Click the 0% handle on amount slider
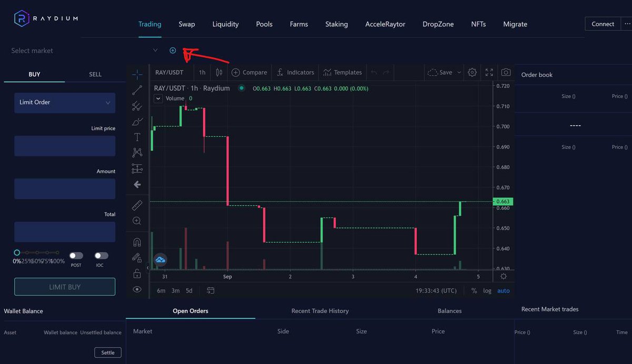632x364 pixels. (17, 252)
